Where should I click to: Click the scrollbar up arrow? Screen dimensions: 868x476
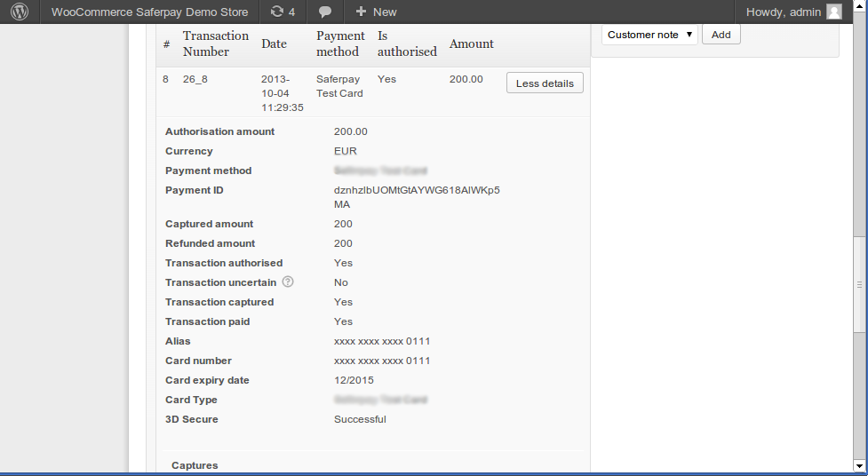click(859, 30)
